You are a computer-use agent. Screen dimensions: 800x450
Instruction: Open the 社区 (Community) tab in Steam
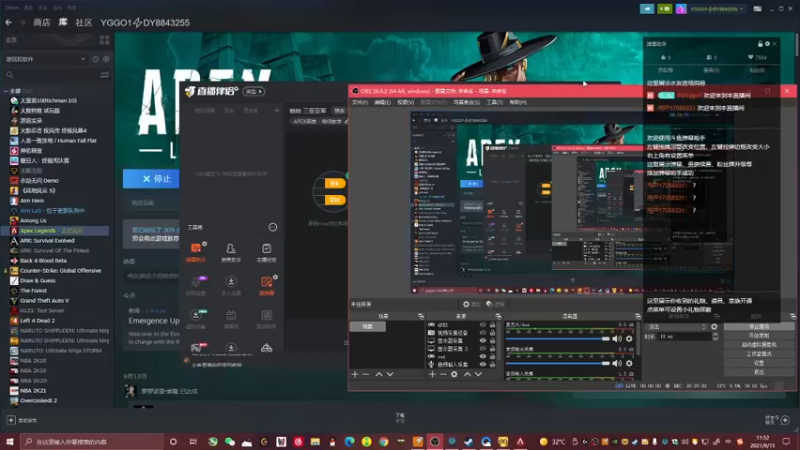(84, 22)
